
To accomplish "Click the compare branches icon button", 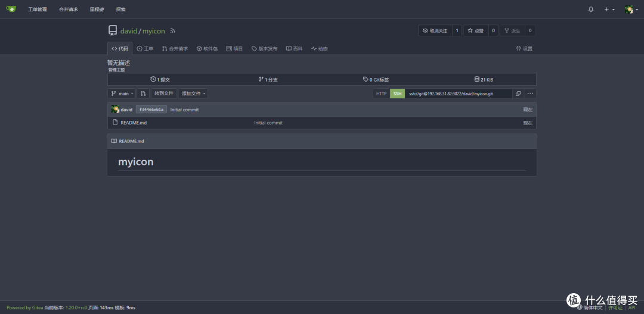I will (x=143, y=94).
